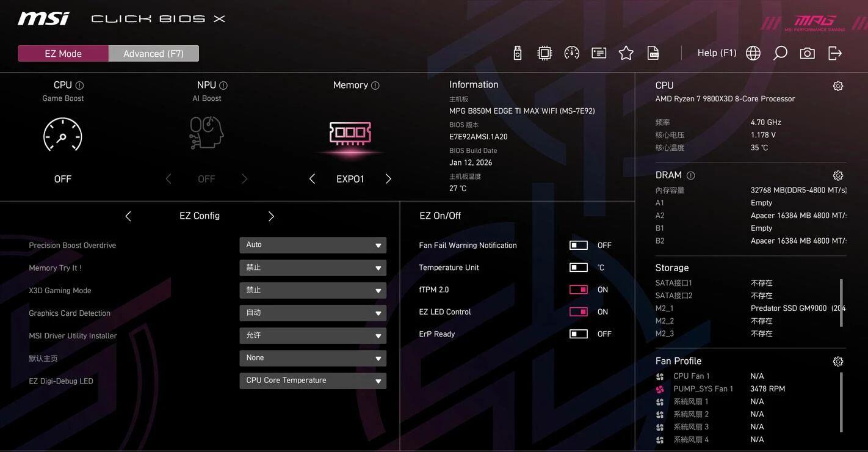This screenshot has height=452, width=868.
Task: Open the 默认主页 dropdown set to None
Action: pos(313,358)
